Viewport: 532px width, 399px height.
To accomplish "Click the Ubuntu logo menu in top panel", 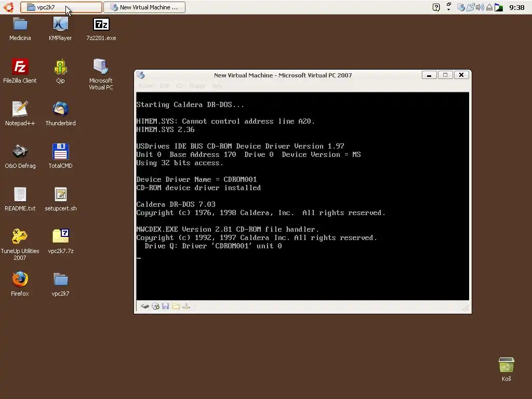I will coord(9,7).
